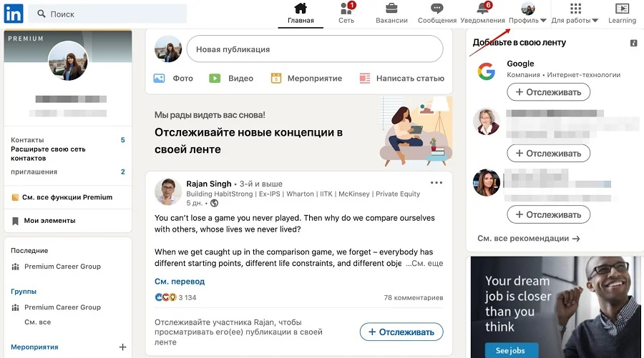Go to the Главная tab
The width and height of the screenshot is (644, 358).
[x=301, y=14]
